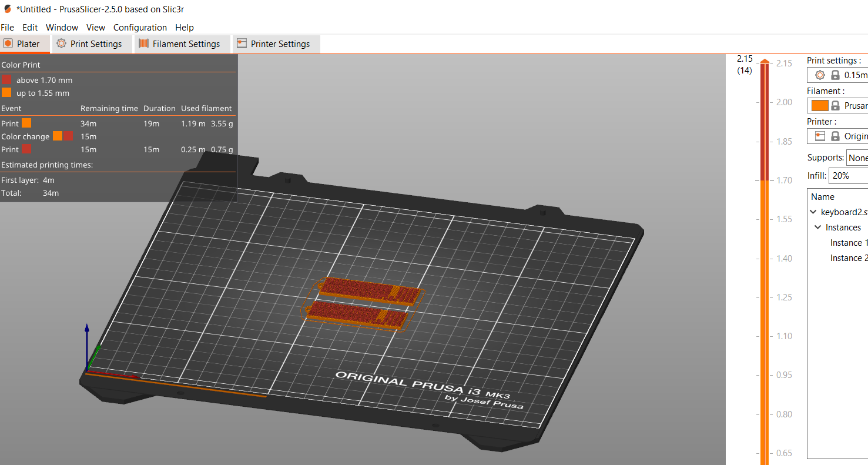Click the gear icon on the Print Settings tab

(61, 44)
